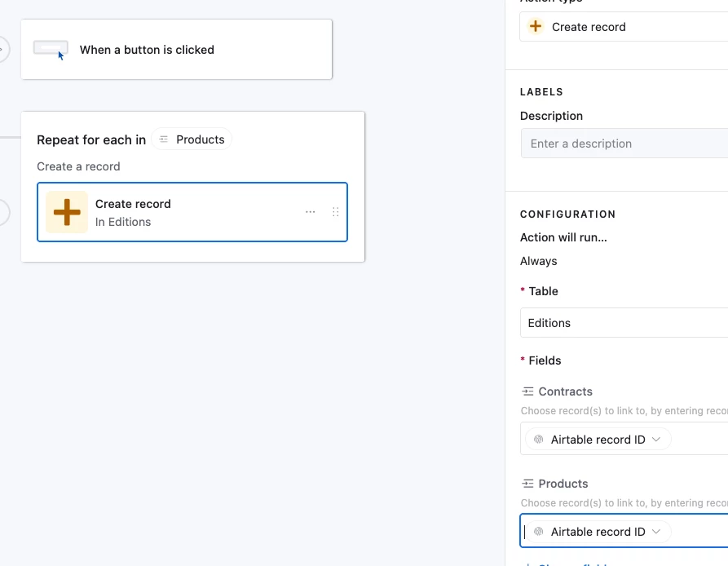Click the linked-record icon beside Products field
The height and width of the screenshot is (566, 728).
[x=527, y=484]
